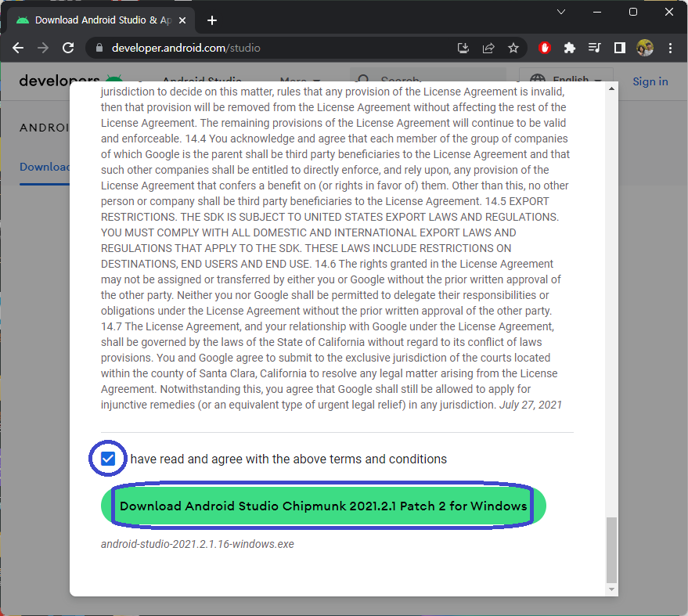Click the dialog scrollbar thumb
The image size is (688, 616).
pyautogui.click(x=611, y=549)
